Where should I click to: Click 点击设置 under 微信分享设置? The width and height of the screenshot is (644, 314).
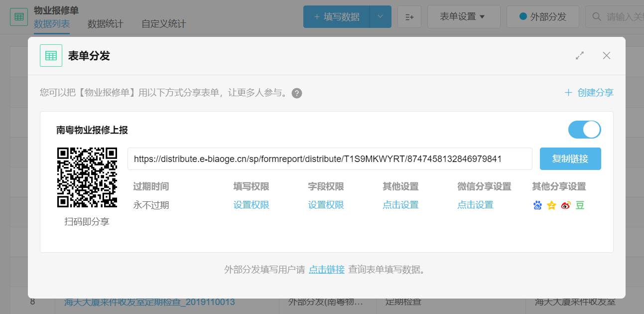pos(476,205)
